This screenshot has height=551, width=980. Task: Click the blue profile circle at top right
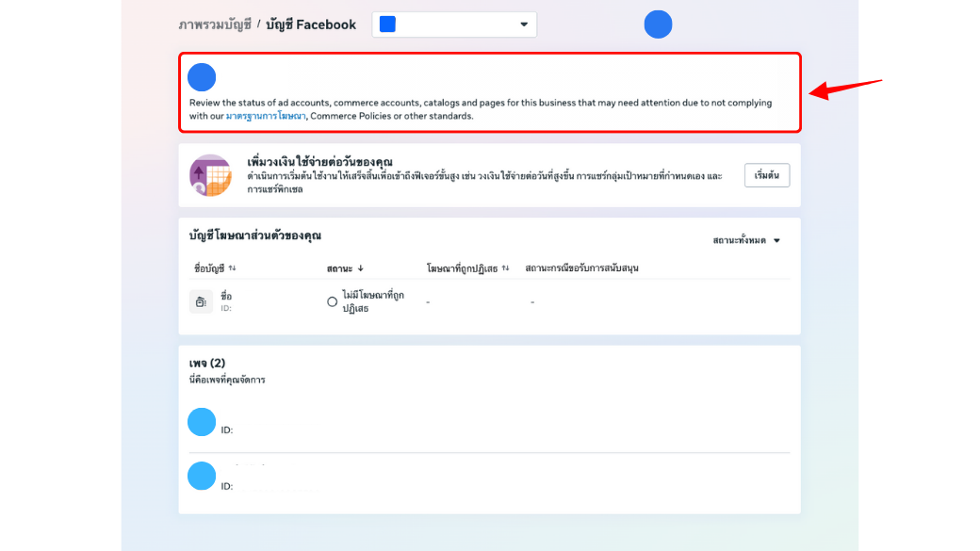[658, 24]
